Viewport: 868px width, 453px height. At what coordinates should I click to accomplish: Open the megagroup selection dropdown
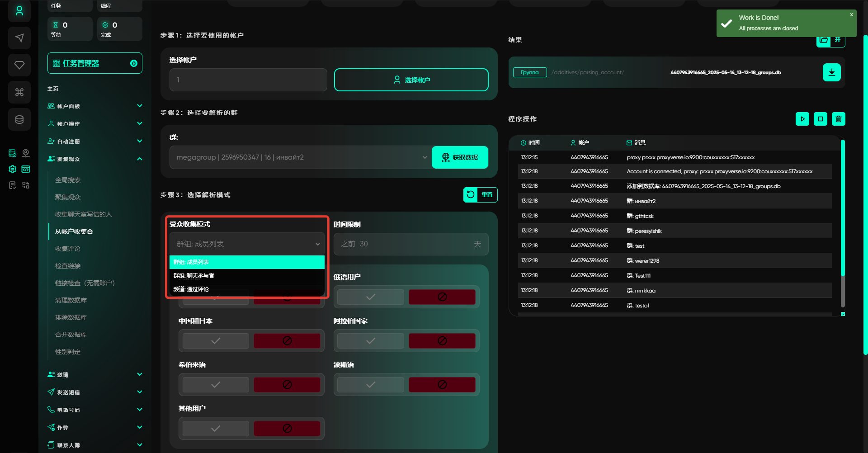[300, 157]
